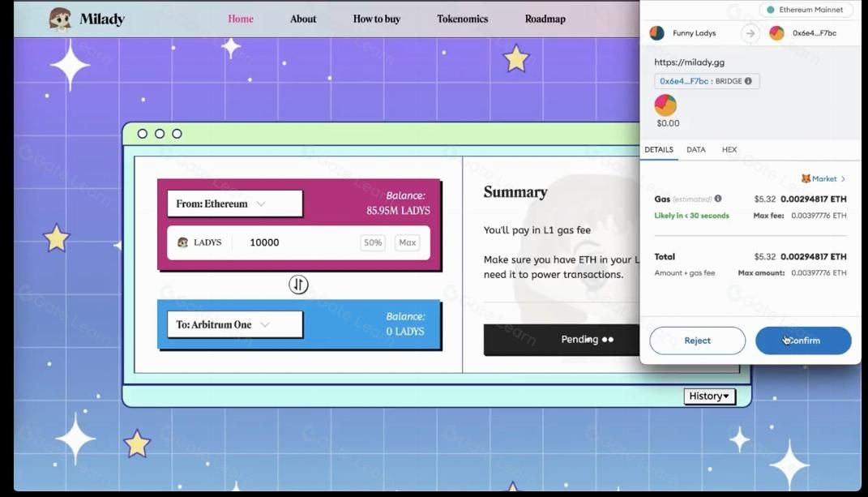Image resolution: width=868 pixels, height=497 pixels.
Task: Click the https://milady.gg origin URL
Action: tap(689, 62)
